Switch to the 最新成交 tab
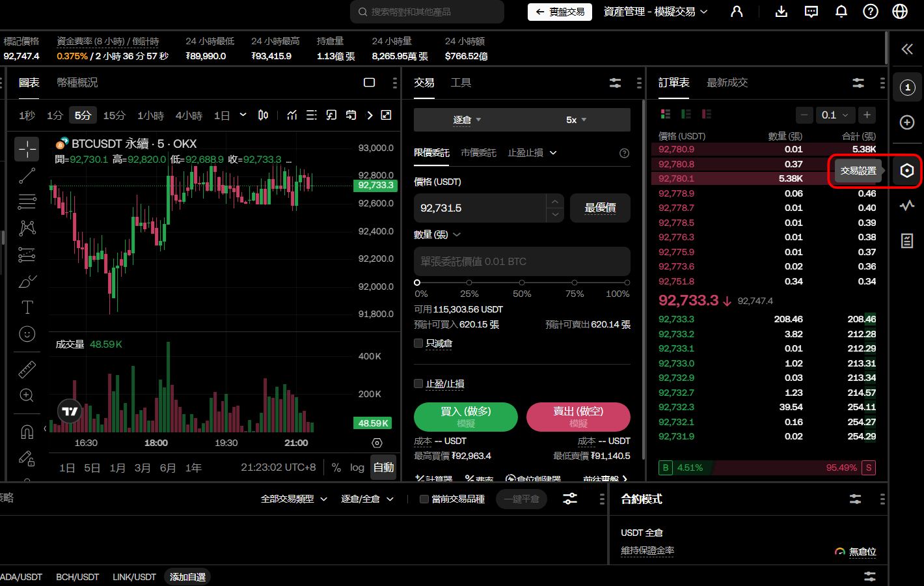This screenshot has height=586, width=924. tap(727, 83)
